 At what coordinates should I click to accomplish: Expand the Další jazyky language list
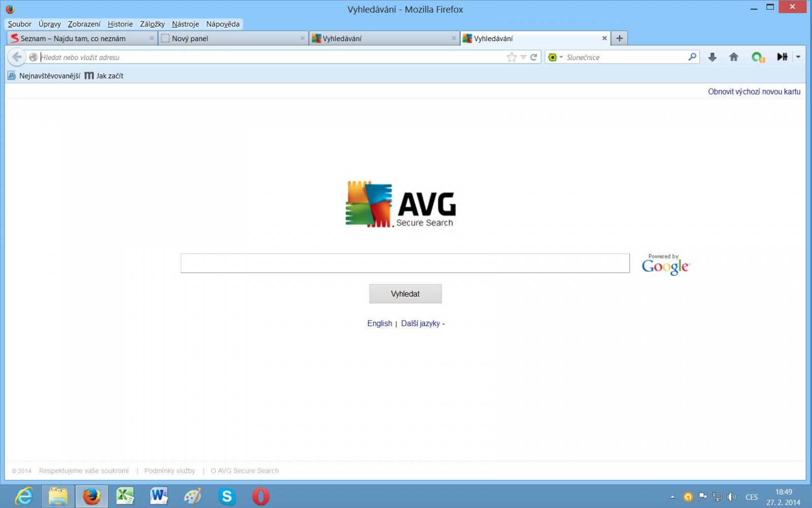423,324
